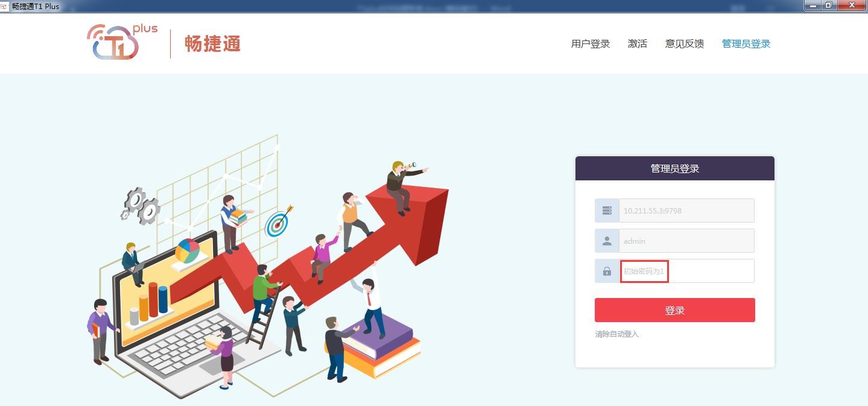This screenshot has width=868, height=406.
Task: Click the padlock icon beside the password field
Action: [607, 271]
